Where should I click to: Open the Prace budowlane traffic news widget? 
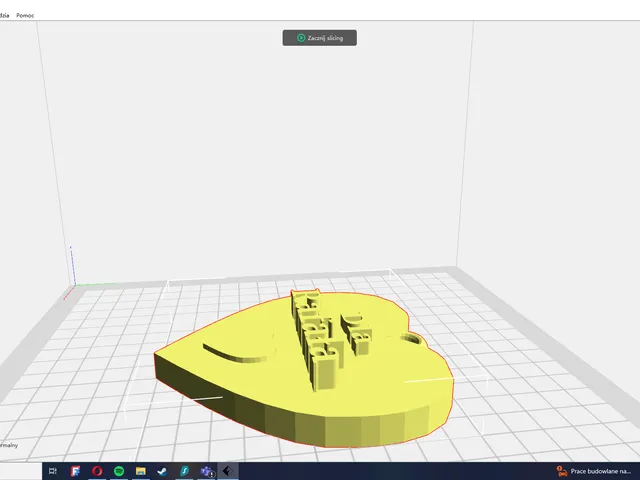click(594, 471)
